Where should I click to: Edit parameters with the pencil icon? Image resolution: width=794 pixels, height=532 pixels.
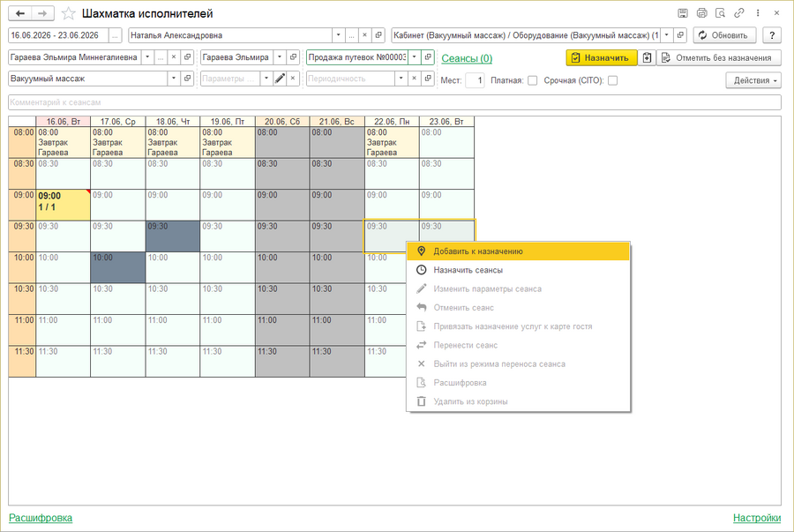click(280, 79)
